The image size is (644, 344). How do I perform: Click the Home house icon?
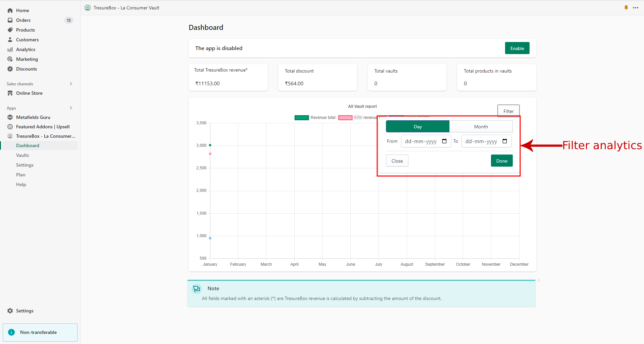click(x=10, y=10)
